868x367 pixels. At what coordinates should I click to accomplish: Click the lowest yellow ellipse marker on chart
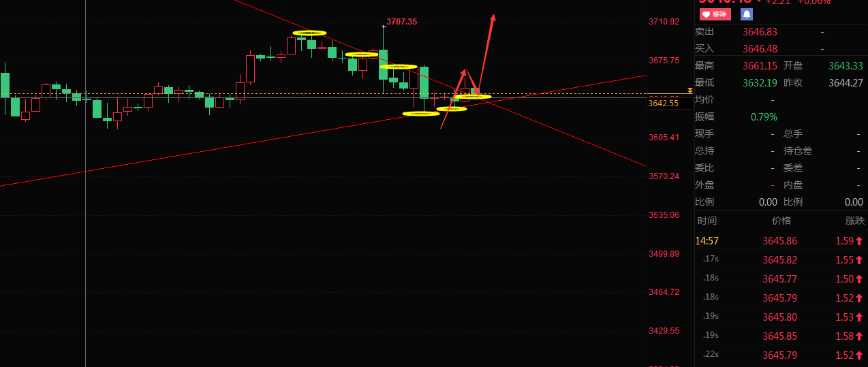[420, 114]
